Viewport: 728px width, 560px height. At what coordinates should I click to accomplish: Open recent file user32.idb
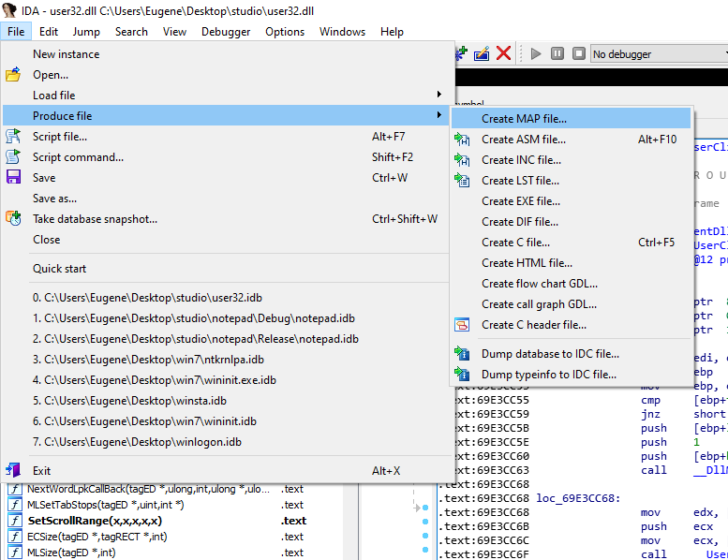(x=226, y=298)
